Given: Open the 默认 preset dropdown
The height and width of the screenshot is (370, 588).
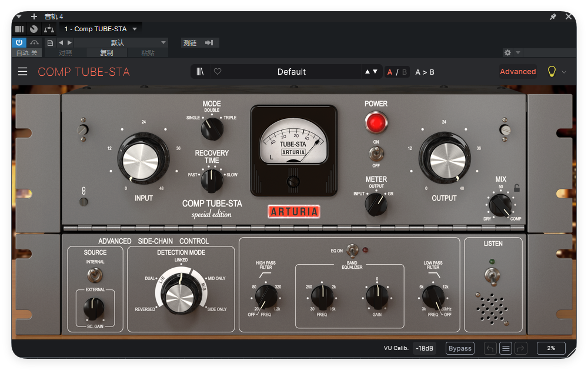Looking at the screenshot, I should 121,43.
